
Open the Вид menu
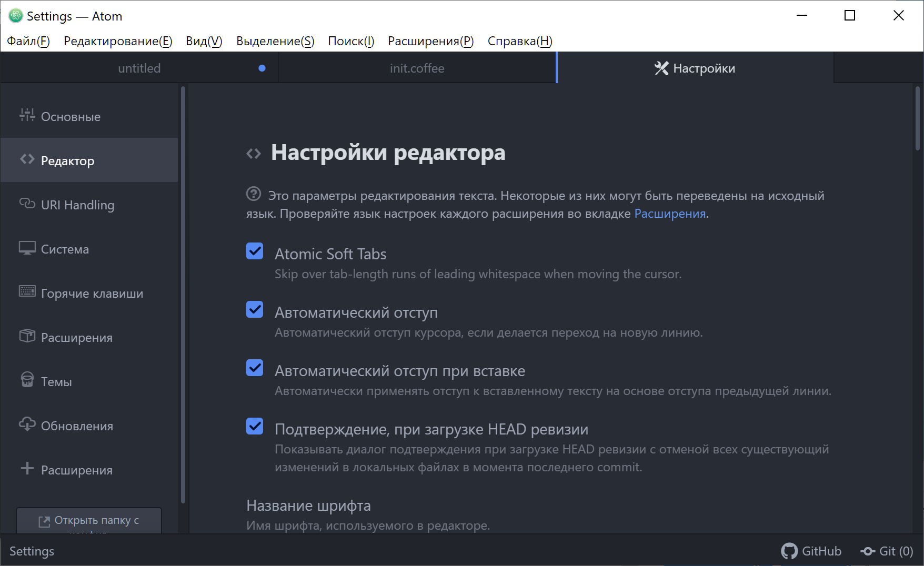204,41
